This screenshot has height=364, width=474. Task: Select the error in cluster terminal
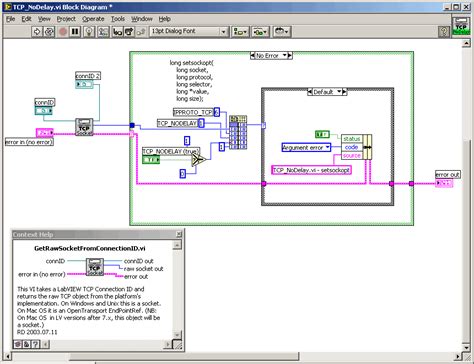click(x=45, y=133)
